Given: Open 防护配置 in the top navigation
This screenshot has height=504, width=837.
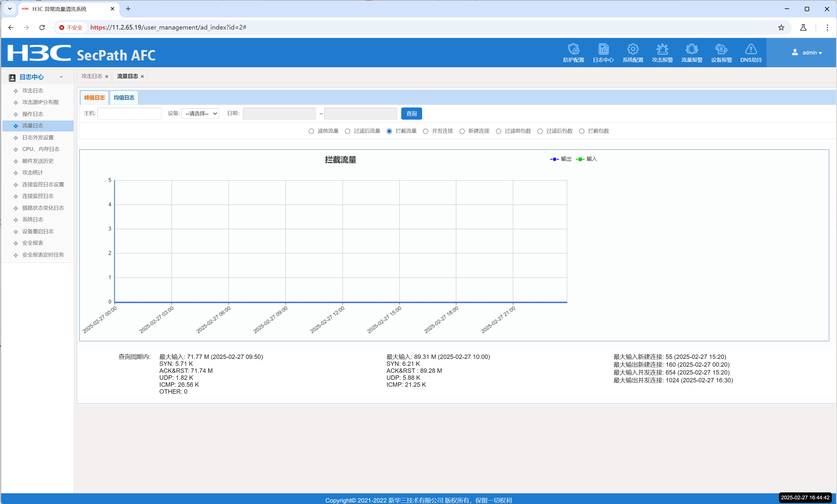Looking at the screenshot, I should click(573, 53).
